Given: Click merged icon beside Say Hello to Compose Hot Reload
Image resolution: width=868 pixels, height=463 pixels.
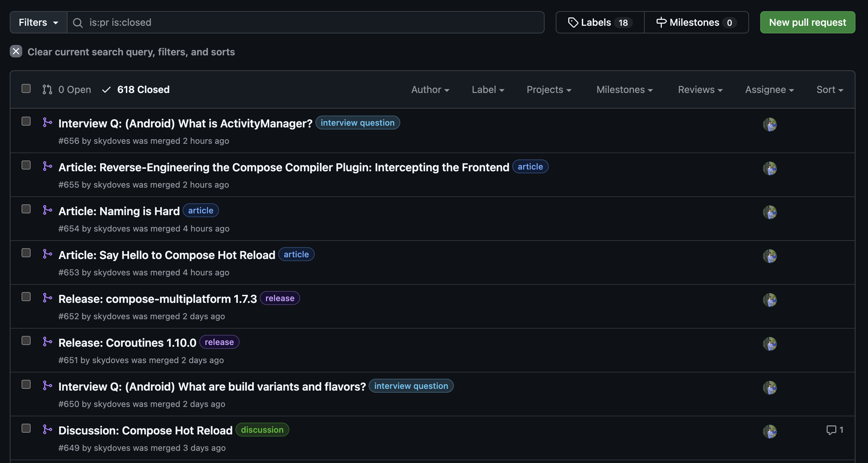Looking at the screenshot, I should [x=47, y=254].
